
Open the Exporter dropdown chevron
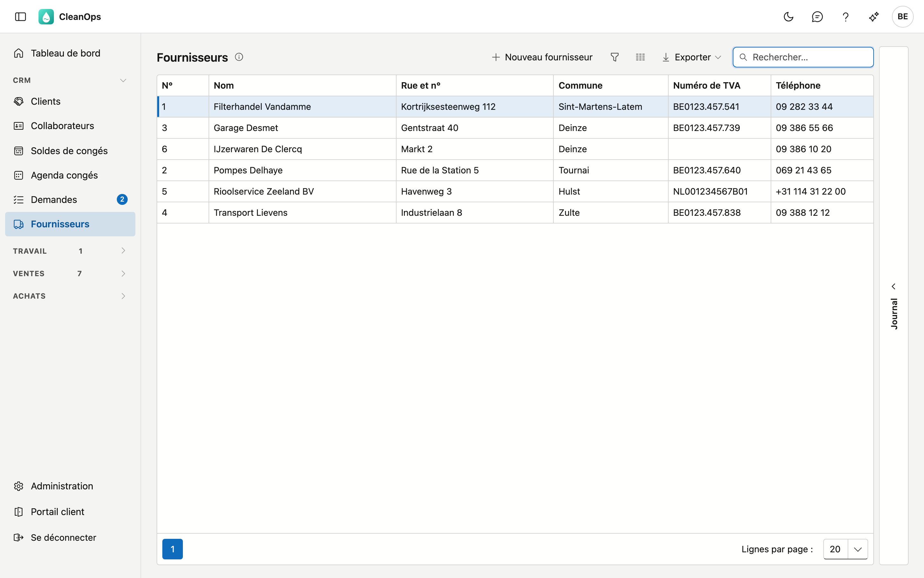point(718,57)
